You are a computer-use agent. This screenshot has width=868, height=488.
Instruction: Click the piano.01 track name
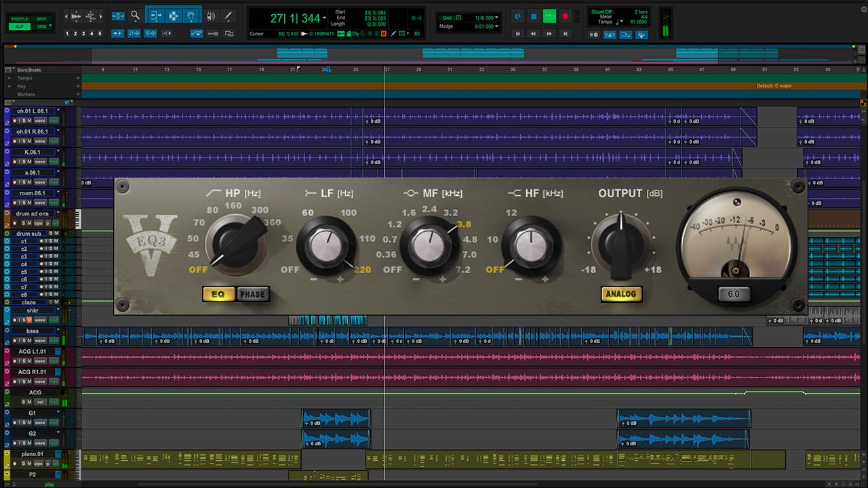pyautogui.click(x=32, y=454)
